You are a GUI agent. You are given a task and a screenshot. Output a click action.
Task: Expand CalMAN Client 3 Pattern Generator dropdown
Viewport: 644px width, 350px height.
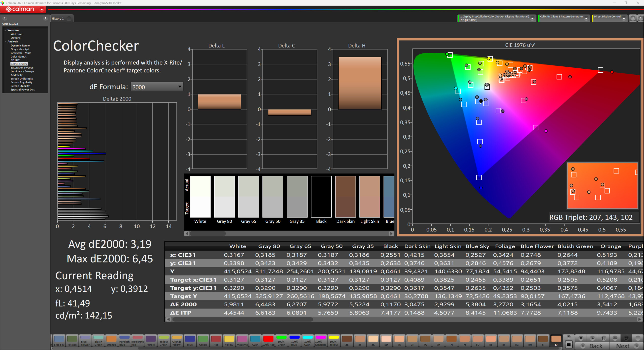pyautogui.click(x=586, y=18)
